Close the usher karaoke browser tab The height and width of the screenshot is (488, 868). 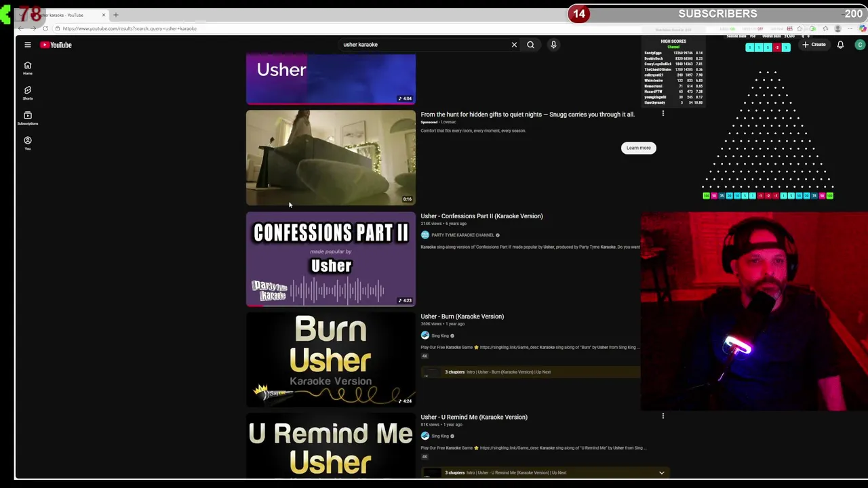coord(103,15)
